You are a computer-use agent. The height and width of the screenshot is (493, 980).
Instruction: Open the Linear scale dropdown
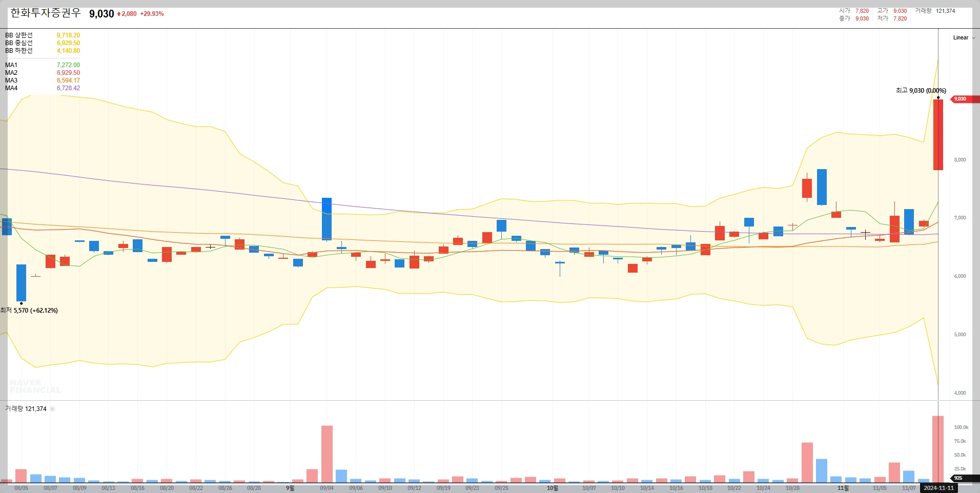click(x=964, y=37)
